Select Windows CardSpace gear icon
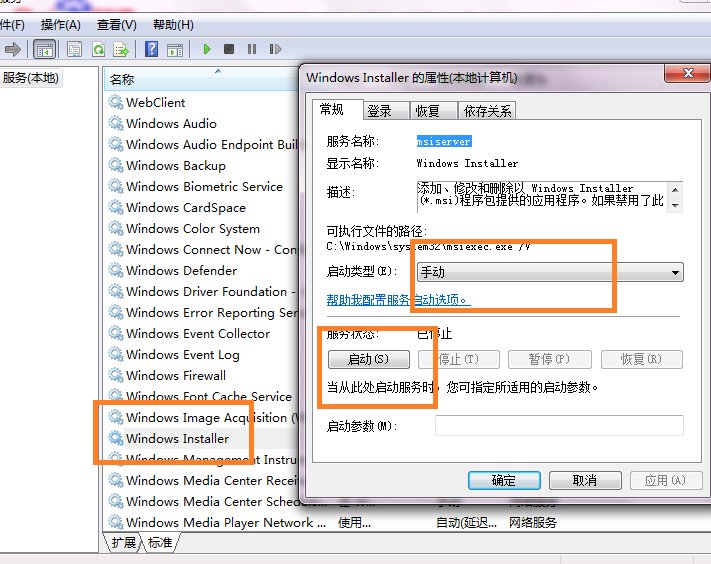Viewport: 711px width, 564px height. click(x=116, y=207)
